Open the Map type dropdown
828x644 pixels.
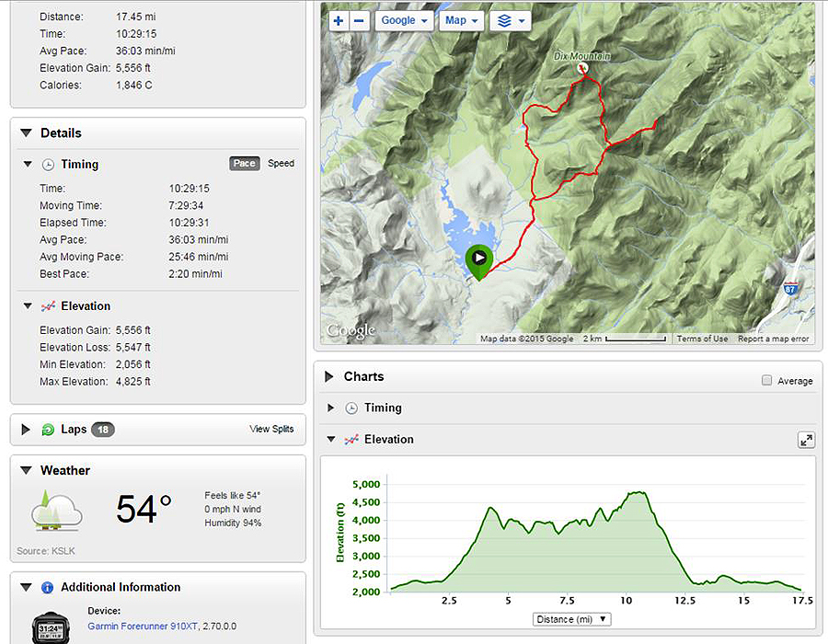pos(461,19)
